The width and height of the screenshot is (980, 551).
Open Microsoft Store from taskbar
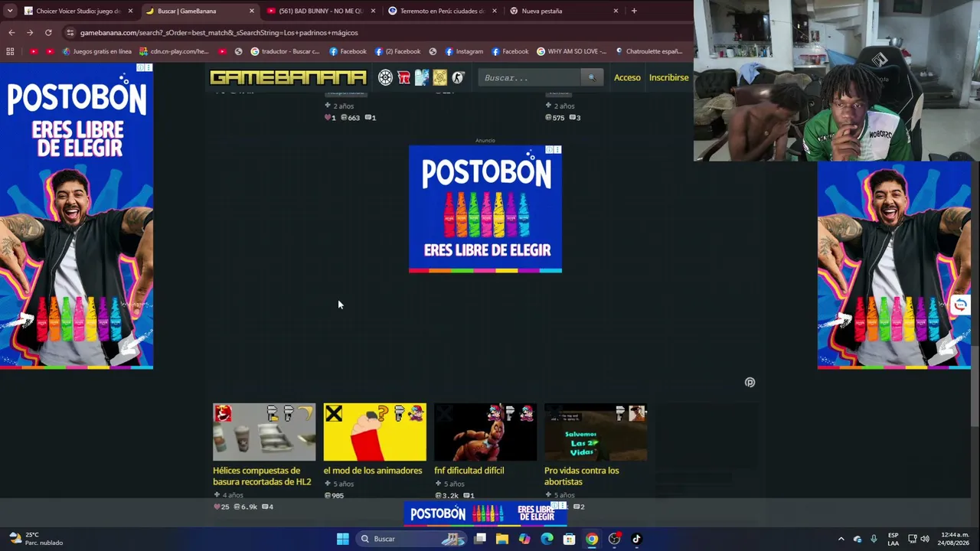pyautogui.click(x=569, y=539)
